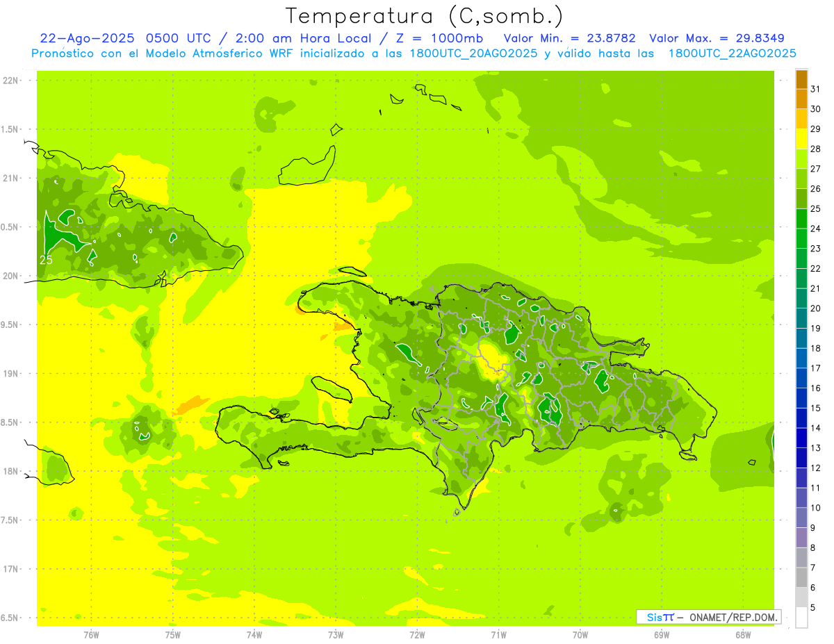Click the '75W' longitude axis label

coord(172,634)
